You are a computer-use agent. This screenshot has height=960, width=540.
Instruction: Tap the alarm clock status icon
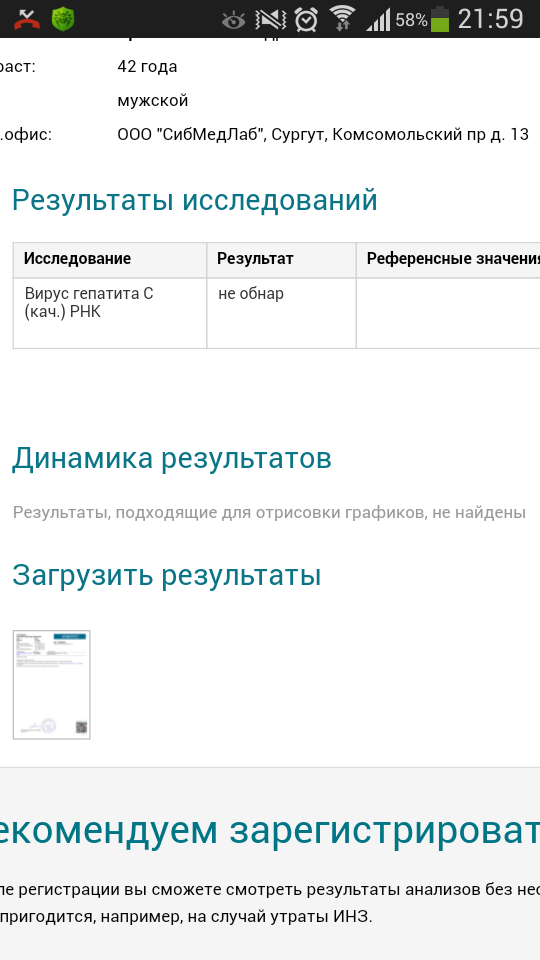(306, 20)
